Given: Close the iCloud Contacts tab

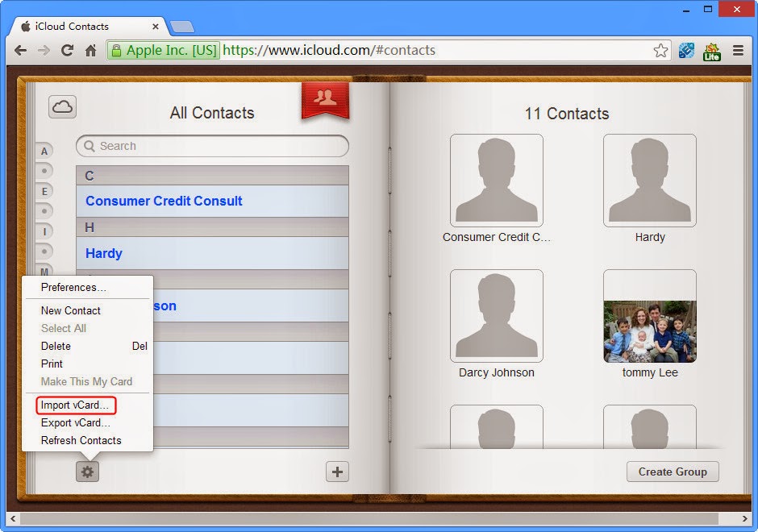Looking at the screenshot, I should 156,27.
